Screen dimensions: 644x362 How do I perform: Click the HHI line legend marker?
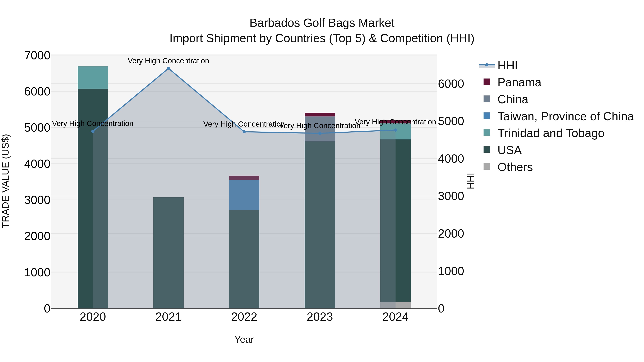pos(487,65)
